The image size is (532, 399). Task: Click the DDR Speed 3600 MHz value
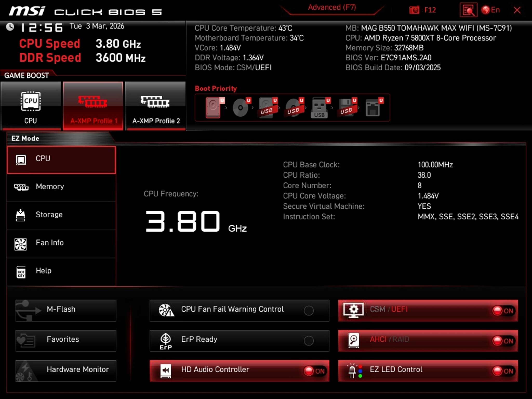click(121, 58)
